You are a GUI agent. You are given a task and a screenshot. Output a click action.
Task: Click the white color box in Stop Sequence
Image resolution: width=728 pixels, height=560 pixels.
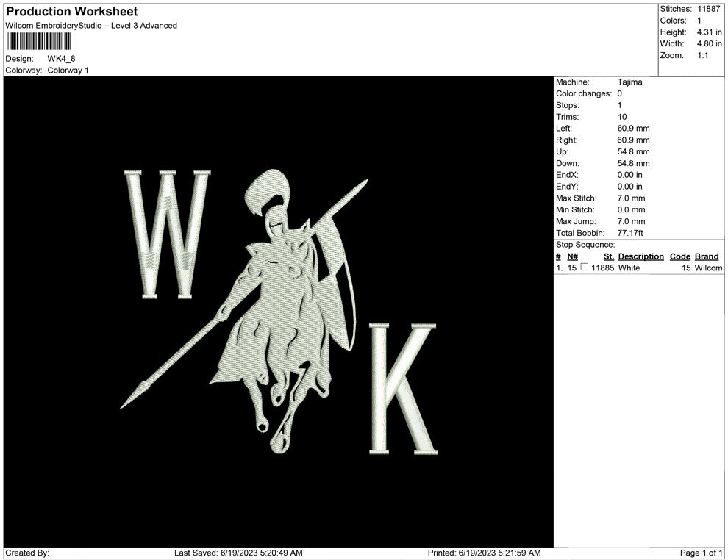[x=585, y=268]
